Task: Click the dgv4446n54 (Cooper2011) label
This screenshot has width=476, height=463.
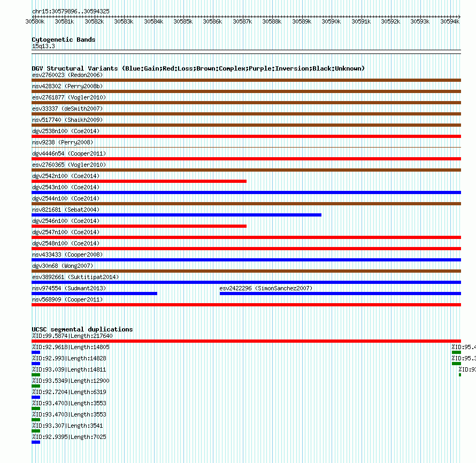Action: click(x=69, y=153)
